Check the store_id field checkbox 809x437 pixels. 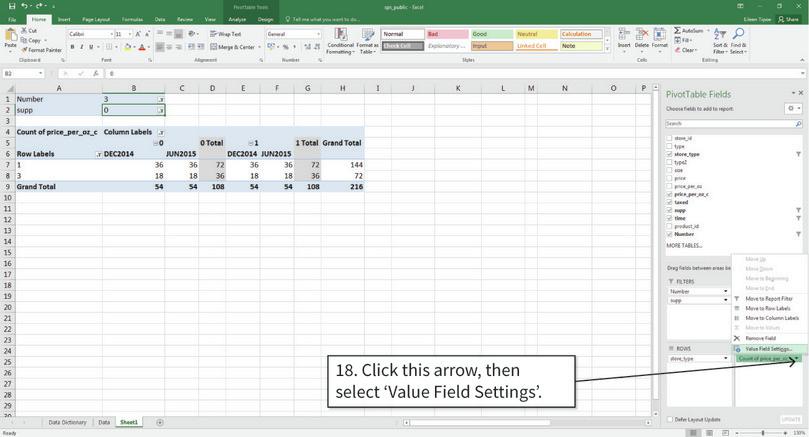click(x=669, y=138)
